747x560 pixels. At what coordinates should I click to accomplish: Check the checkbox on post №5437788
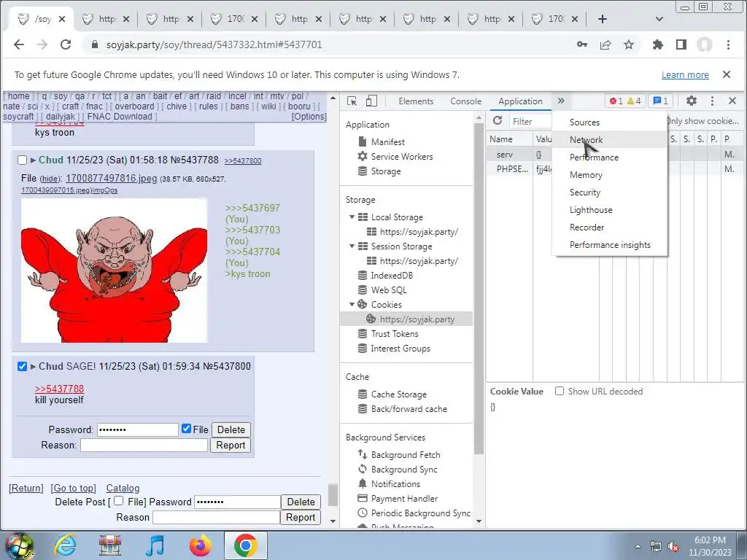22,160
